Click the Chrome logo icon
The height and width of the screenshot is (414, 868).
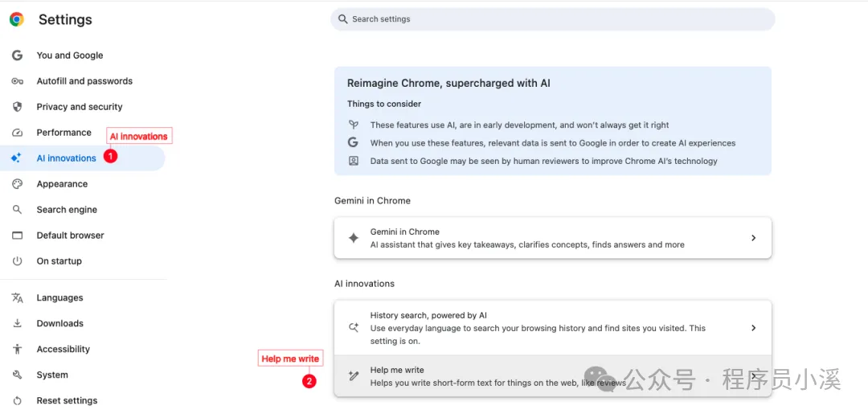(x=17, y=19)
